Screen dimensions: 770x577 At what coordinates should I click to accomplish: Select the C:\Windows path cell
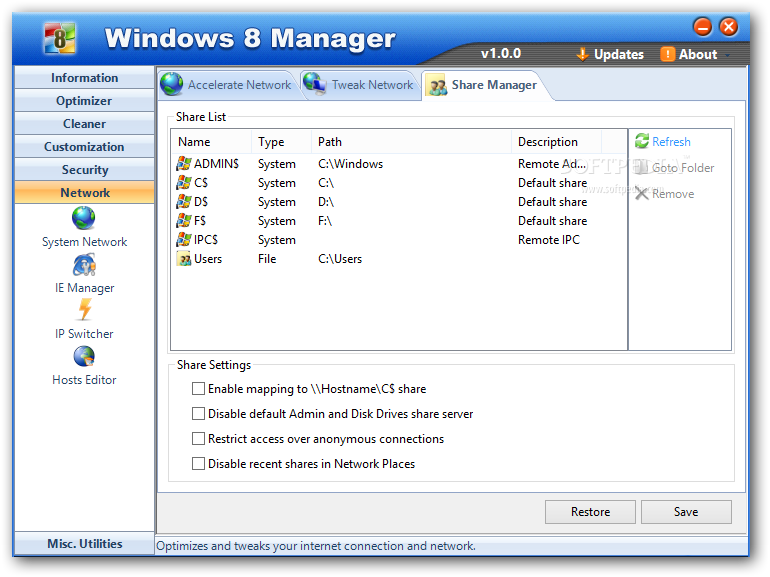[x=351, y=164]
